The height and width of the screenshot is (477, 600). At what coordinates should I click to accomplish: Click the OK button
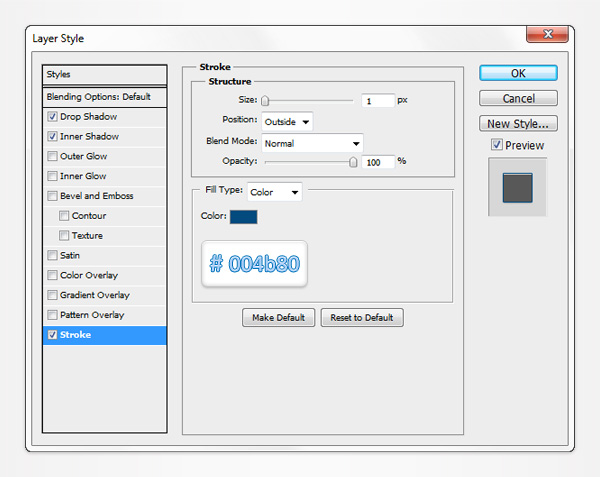pyautogui.click(x=518, y=73)
